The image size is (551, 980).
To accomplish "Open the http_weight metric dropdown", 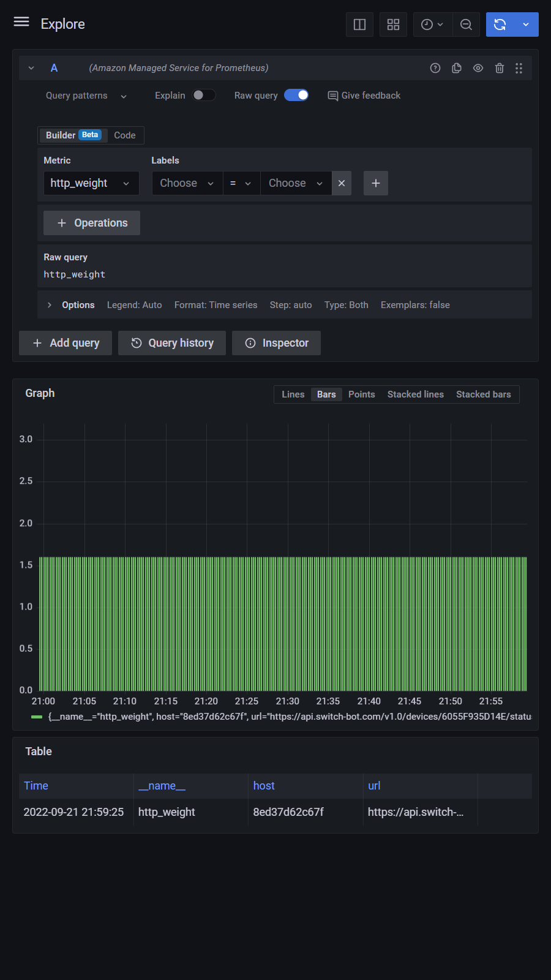I will click(x=91, y=183).
